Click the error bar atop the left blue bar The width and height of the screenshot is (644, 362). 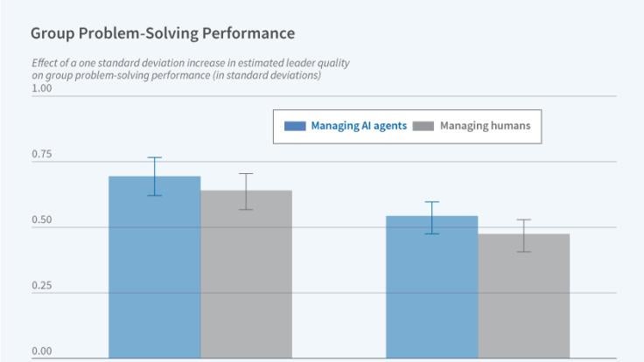(154, 176)
